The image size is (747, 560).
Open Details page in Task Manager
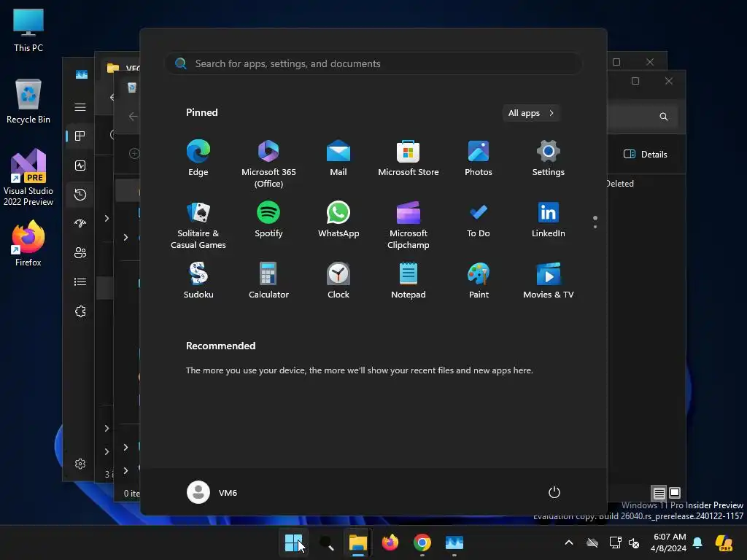(80, 282)
